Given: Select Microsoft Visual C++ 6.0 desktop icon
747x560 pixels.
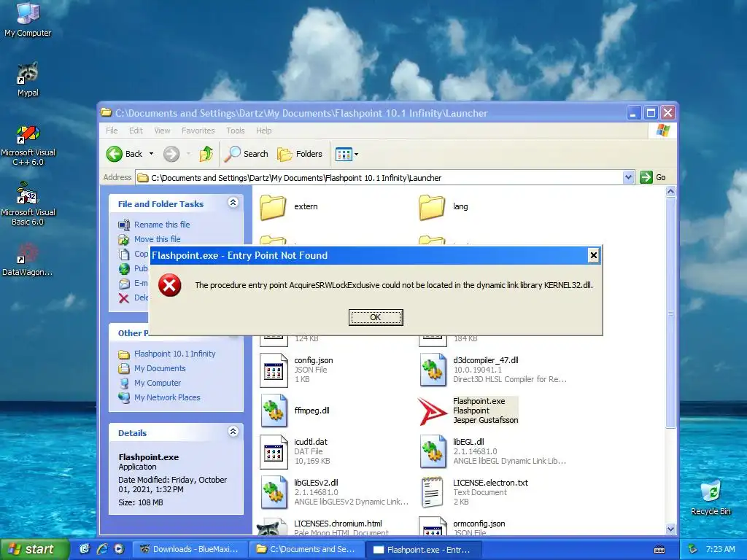Looking at the screenshot, I should point(28,145).
